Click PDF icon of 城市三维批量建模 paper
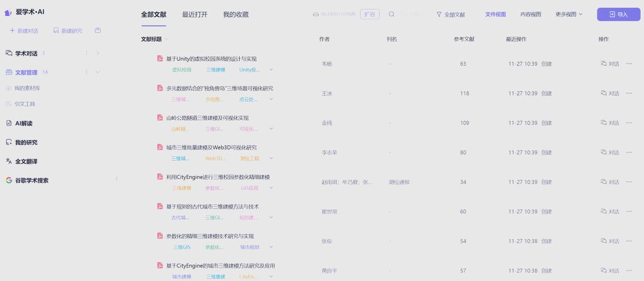The width and height of the screenshot is (644, 281). coord(160,147)
